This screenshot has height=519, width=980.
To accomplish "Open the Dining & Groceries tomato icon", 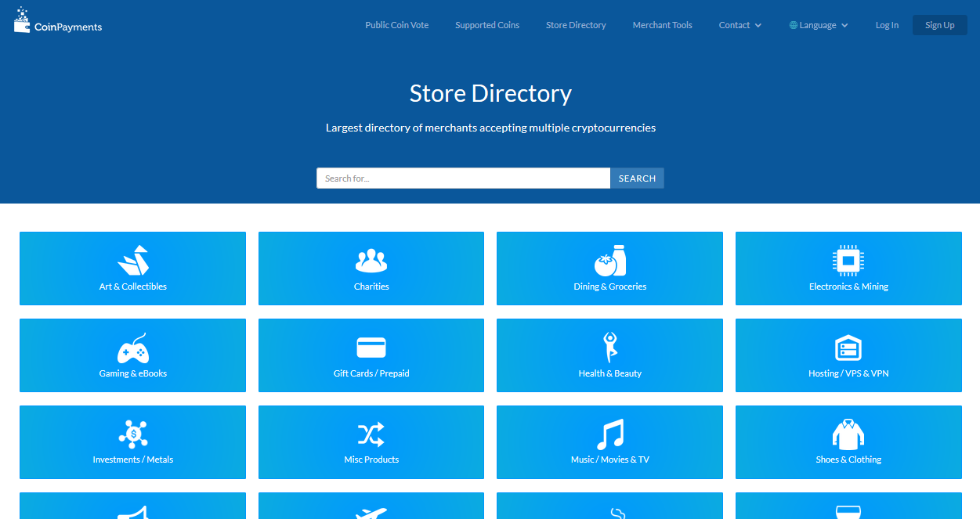I will coord(610,261).
